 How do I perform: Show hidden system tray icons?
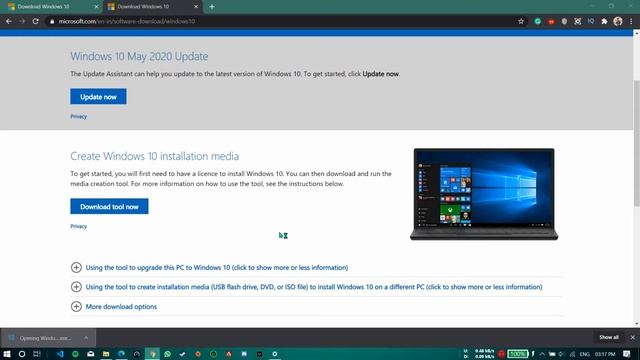(542, 354)
